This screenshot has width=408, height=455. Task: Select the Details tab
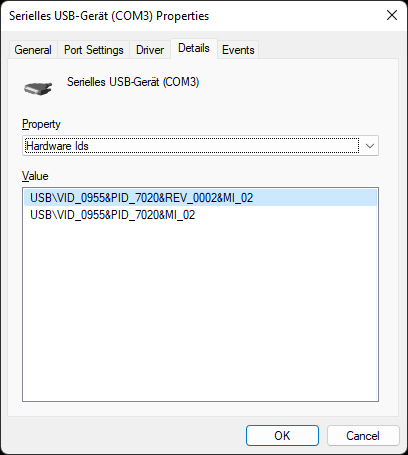(x=194, y=48)
